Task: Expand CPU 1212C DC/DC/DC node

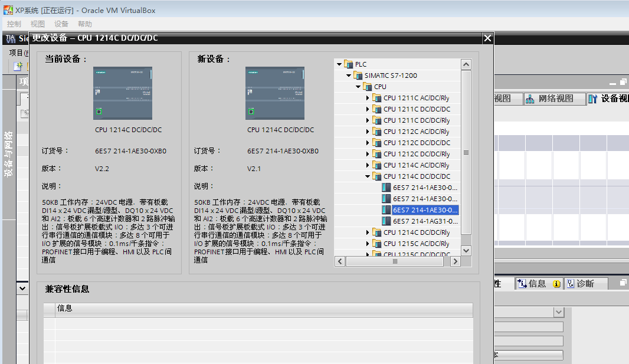Action: pos(368,143)
